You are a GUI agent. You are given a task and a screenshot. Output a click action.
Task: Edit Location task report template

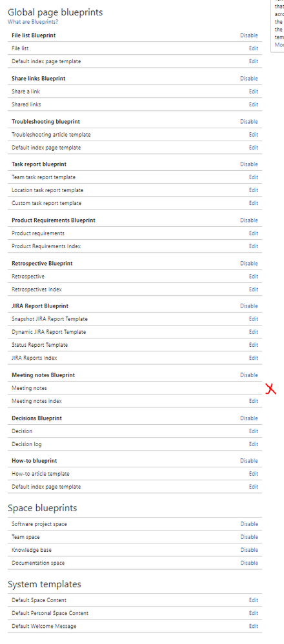[254, 190]
